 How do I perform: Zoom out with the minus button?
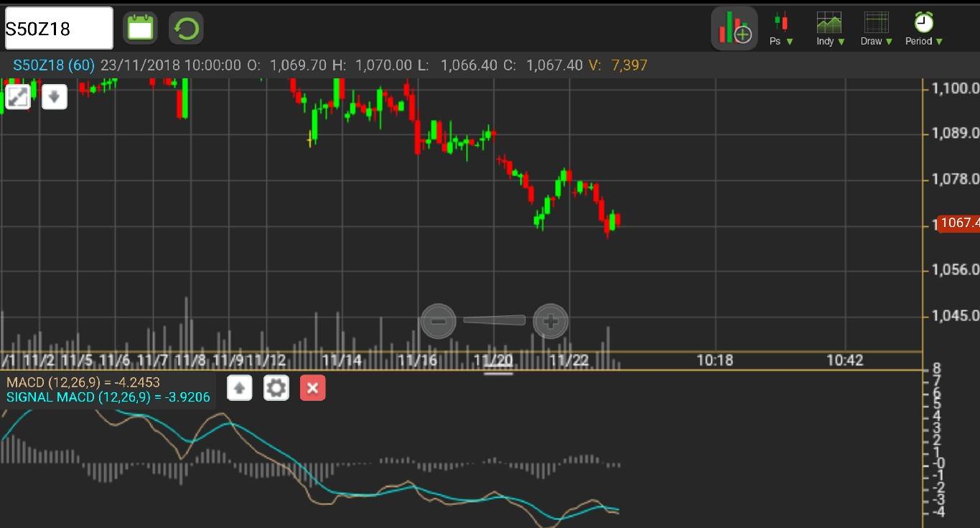(439, 321)
